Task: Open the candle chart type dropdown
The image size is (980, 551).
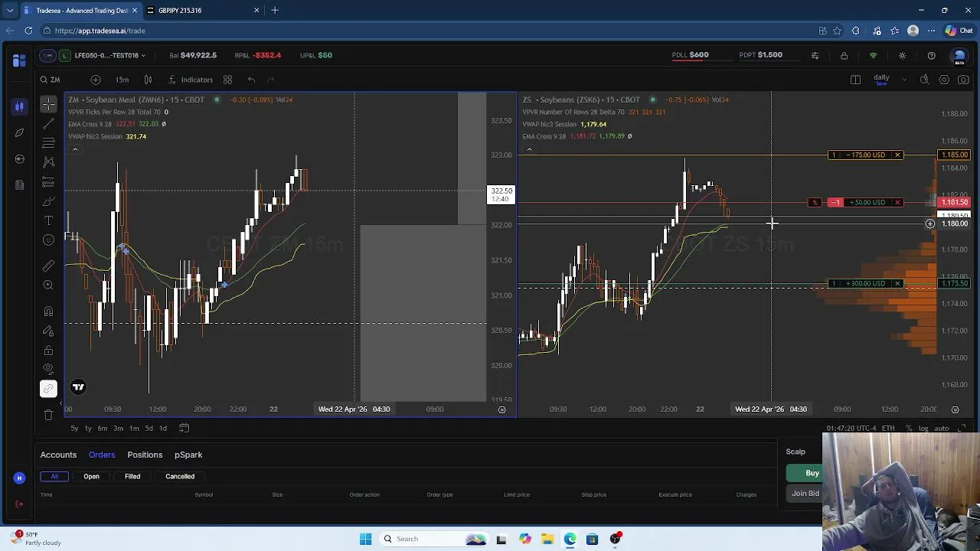Action: (x=148, y=80)
